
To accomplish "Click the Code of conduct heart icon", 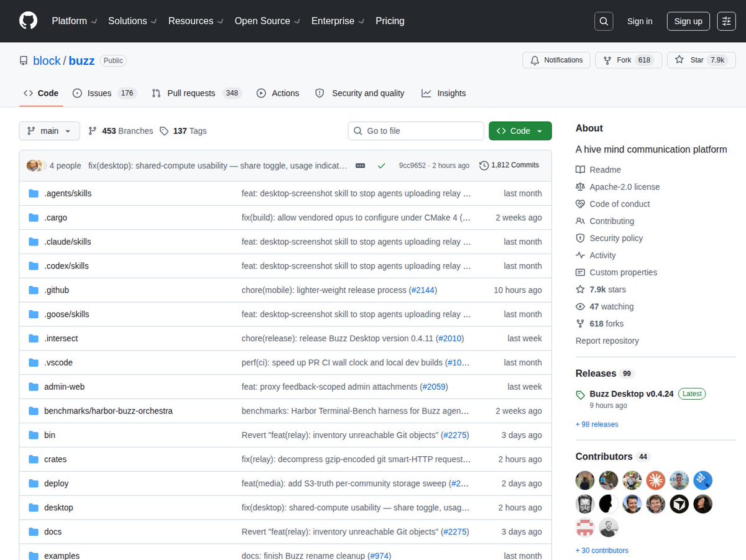I will click(x=581, y=204).
